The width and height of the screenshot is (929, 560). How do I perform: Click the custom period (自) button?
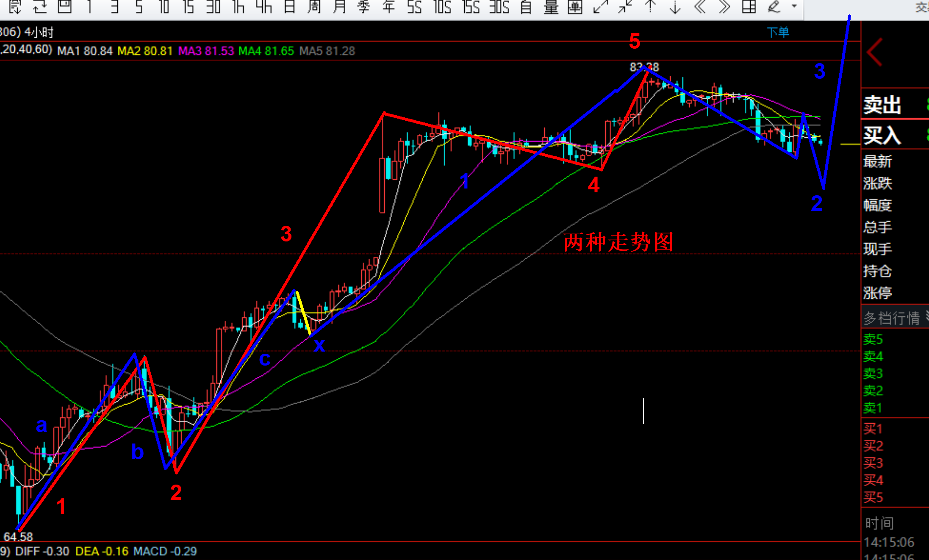tap(526, 7)
